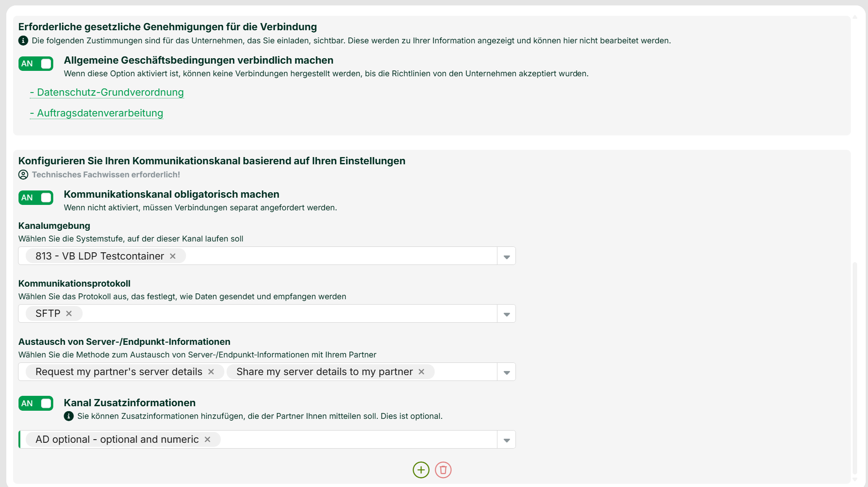The width and height of the screenshot is (868, 487).
Task: Toggle Kommunikationskanal obligatorisch machen switch
Action: [x=36, y=198]
